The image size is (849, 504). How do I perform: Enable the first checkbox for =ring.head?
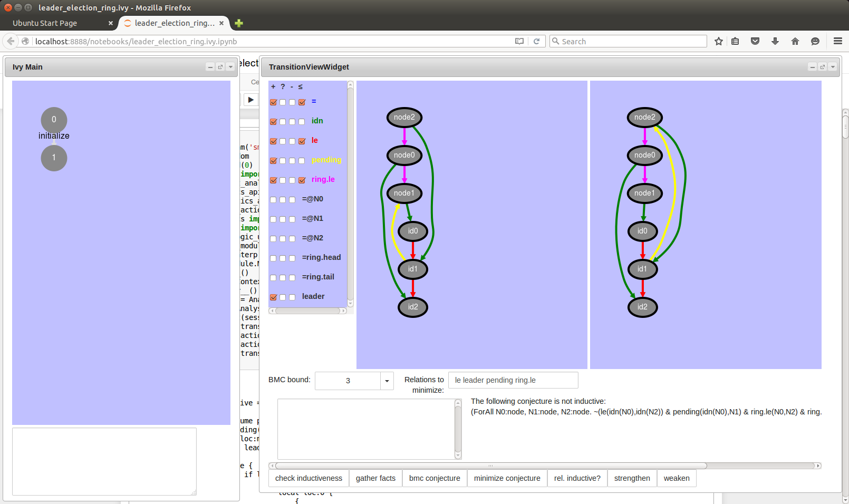point(273,258)
